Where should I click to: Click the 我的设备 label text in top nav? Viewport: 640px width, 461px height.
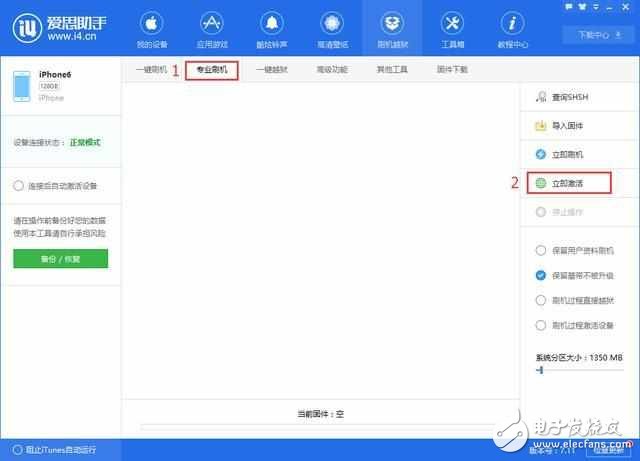[152, 45]
